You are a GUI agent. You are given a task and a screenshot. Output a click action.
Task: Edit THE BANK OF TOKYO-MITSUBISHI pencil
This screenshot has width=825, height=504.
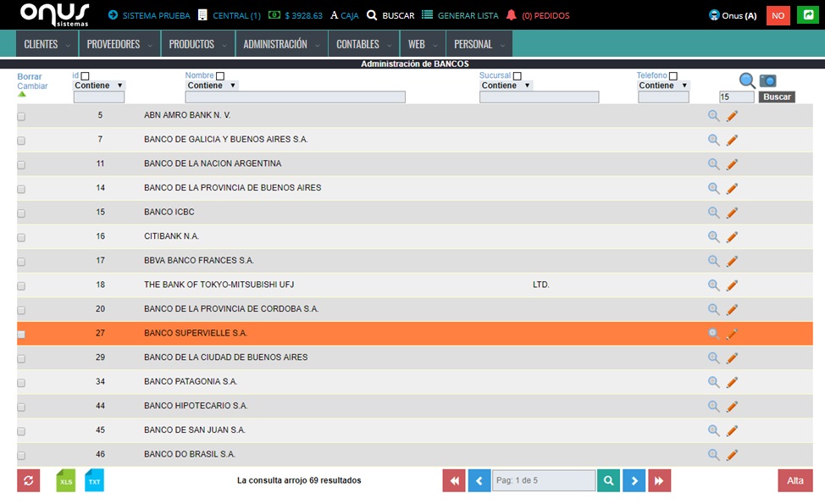(x=732, y=285)
